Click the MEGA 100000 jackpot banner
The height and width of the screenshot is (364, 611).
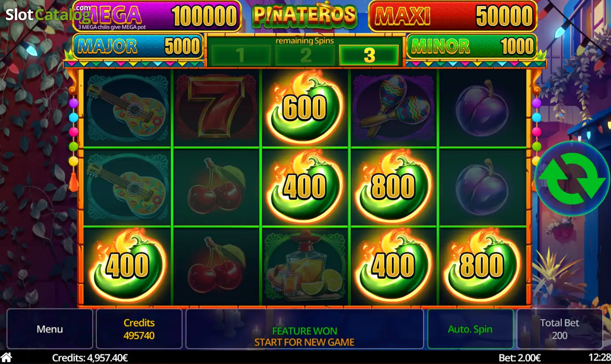click(157, 16)
